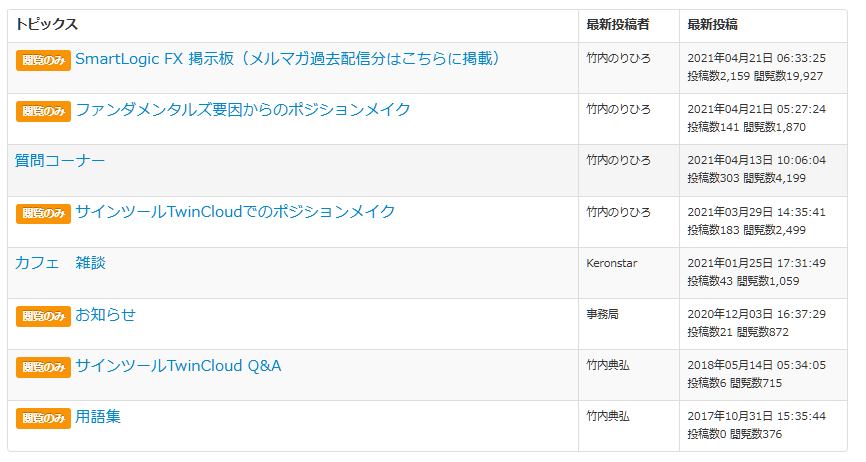Click the 2021年04月21日 06:33:25 timestamp

(757, 58)
